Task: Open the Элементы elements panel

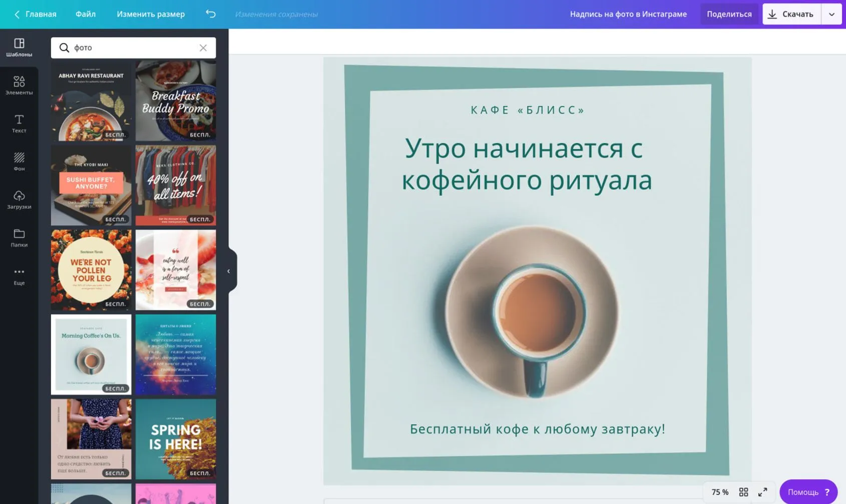Action: 19,86
